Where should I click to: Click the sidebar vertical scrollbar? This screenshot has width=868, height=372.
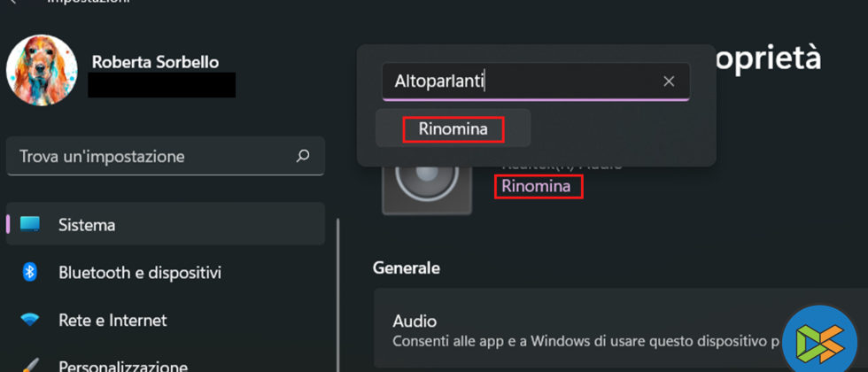[x=337, y=292]
